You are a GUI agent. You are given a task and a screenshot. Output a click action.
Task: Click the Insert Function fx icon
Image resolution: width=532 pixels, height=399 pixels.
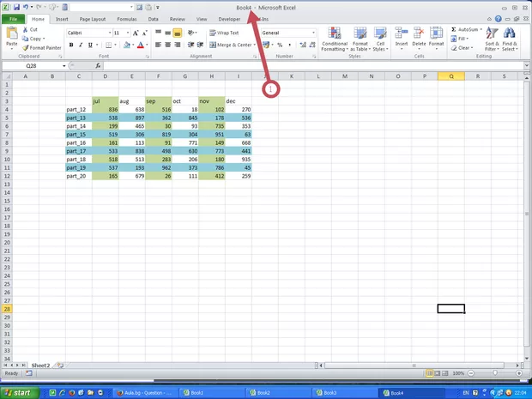tap(98, 65)
